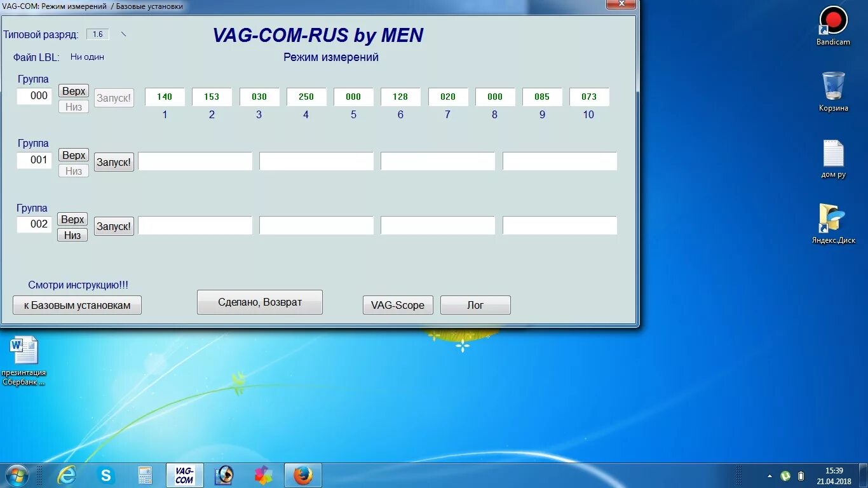Open Calculator from the taskbar
Screen dimensions: 868x488
(x=145, y=475)
